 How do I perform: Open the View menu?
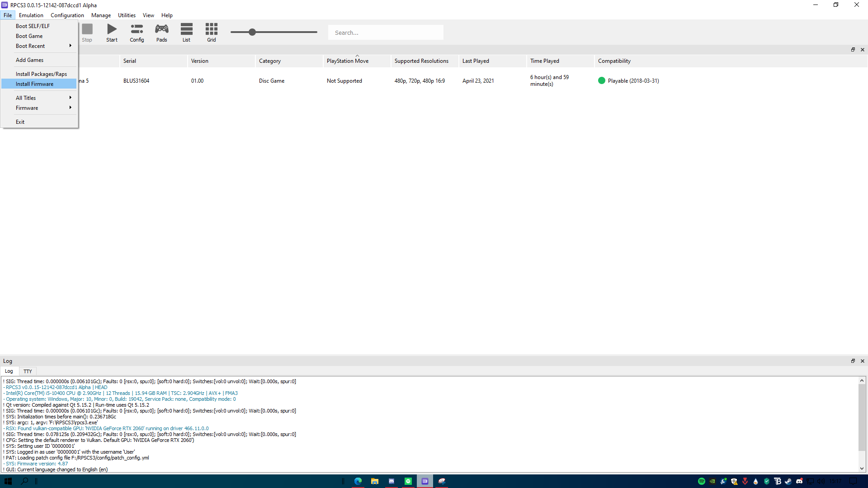pyautogui.click(x=148, y=15)
